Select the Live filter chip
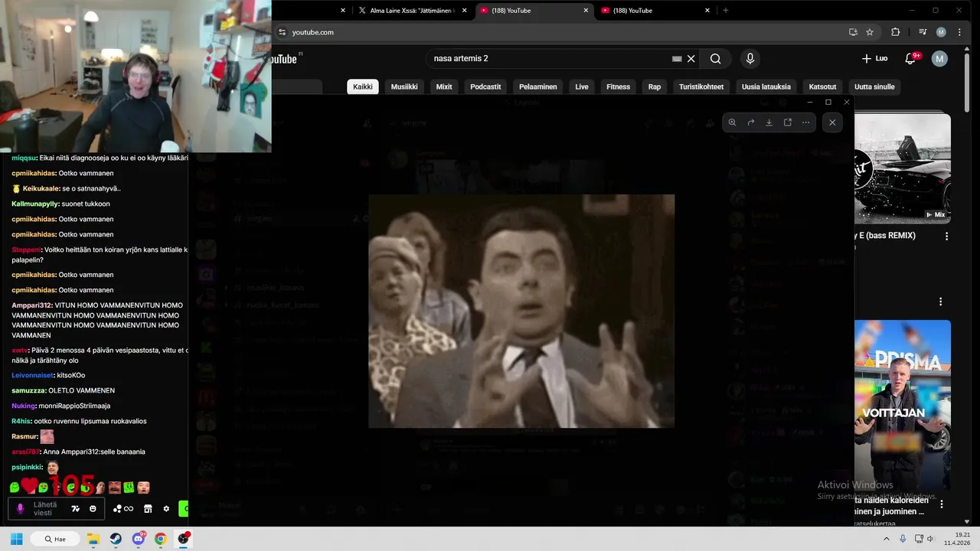The image size is (980, 551). point(582,86)
